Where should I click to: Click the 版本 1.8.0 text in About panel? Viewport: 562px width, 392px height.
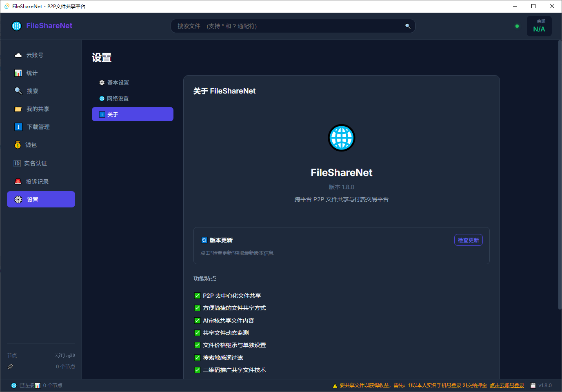342,187
